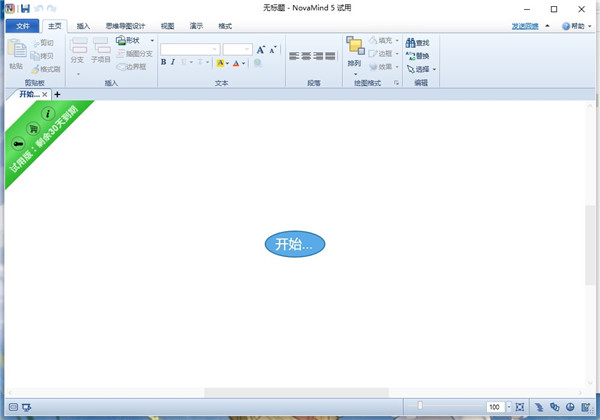Expand the Select dropdown in editing group
This screenshot has width=600, height=420.
pos(434,69)
